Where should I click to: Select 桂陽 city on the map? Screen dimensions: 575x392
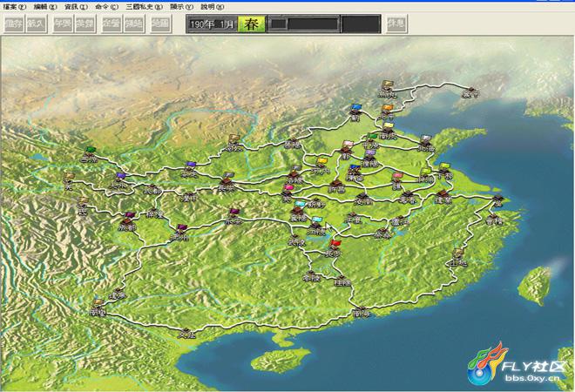click(x=342, y=280)
